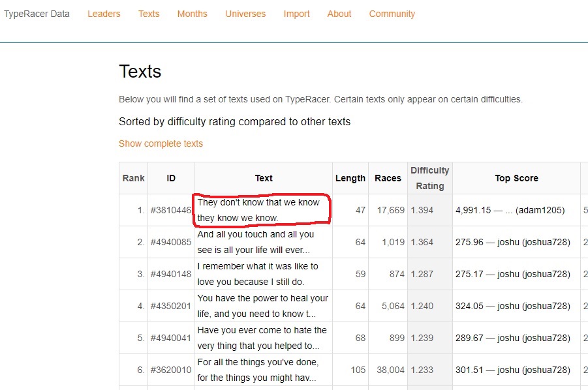Click length value 105

[358, 370]
